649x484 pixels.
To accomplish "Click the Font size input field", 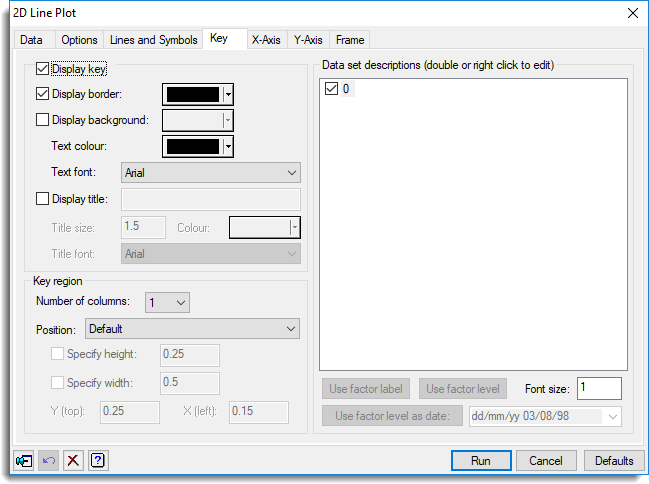I will (x=599, y=388).
